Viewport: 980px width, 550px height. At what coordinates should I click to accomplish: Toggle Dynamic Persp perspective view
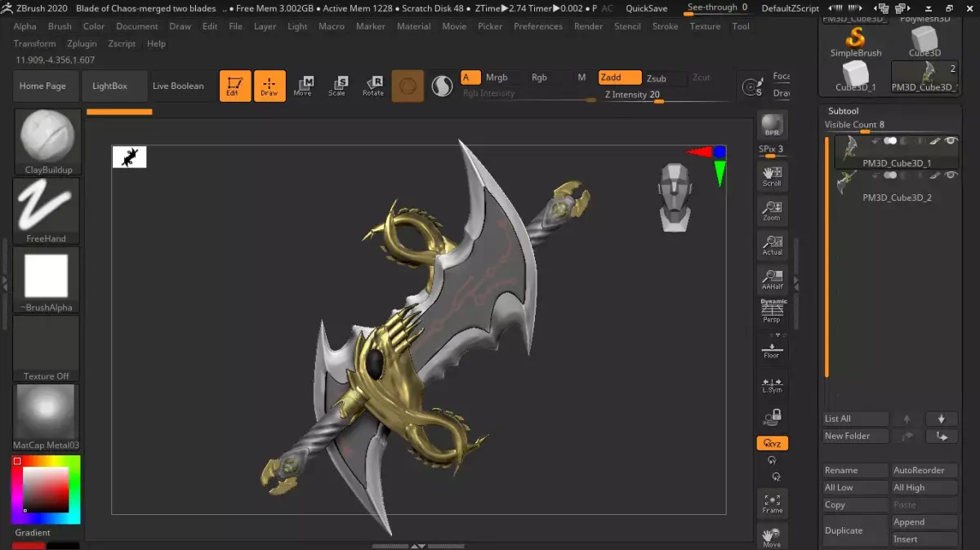(x=772, y=311)
